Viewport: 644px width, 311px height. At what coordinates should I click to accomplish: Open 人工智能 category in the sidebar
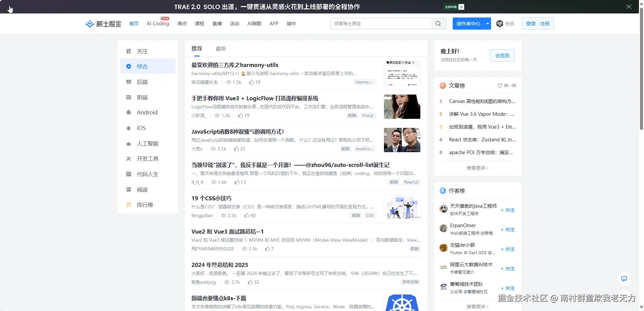tap(148, 143)
